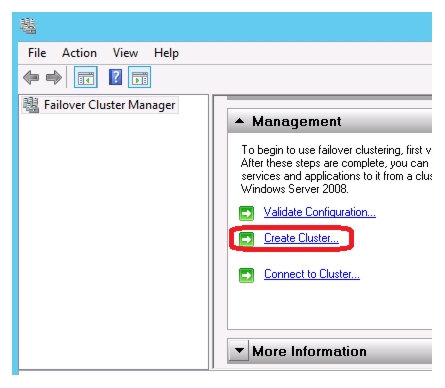
Task: Click the Forward arrow toolbar icon
Action: (54, 78)
